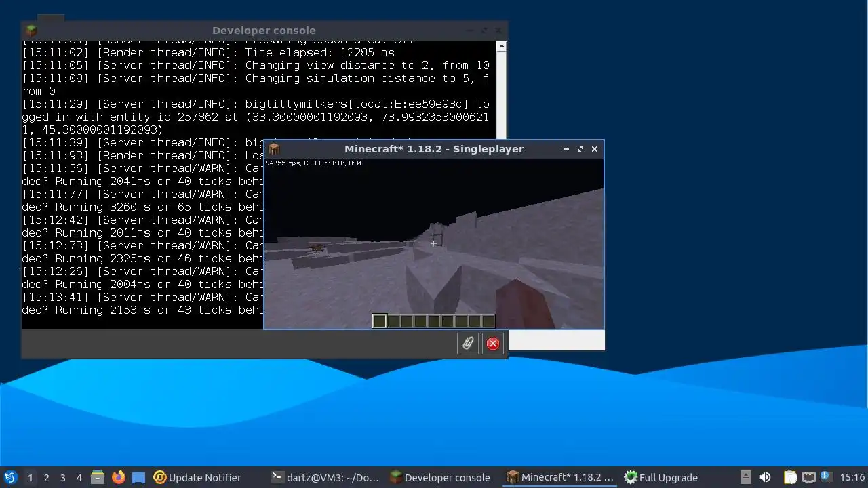Click the 'Changing view distance to 2' log line
The width and height of the screenshot is (868, 488).
click(x=256, y=65)
